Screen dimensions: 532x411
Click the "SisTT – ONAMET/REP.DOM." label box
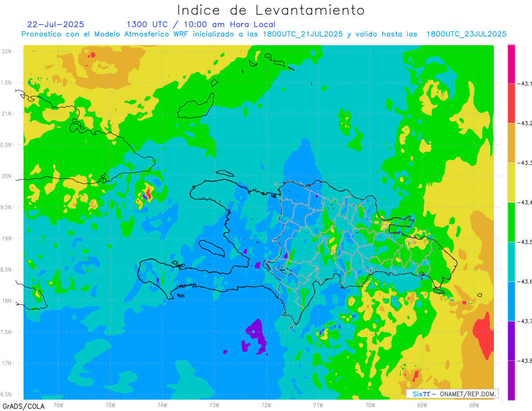[x=452, y=394]
